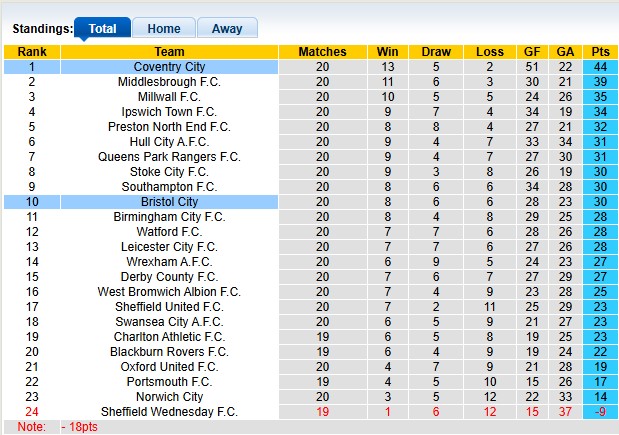619x435 pixels.
Task: Click the Millwall F.C. team name
Action: click(169, 97)
